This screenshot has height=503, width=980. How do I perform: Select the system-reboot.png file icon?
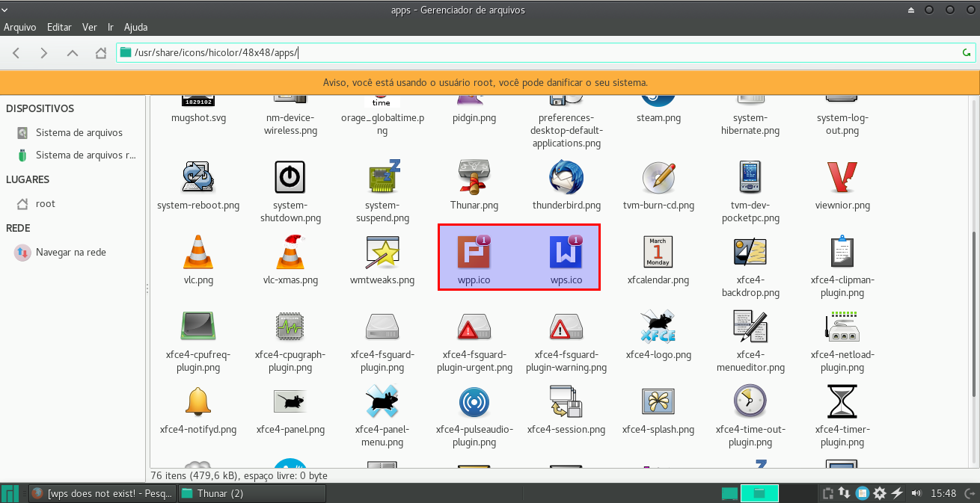pos(198,177)
